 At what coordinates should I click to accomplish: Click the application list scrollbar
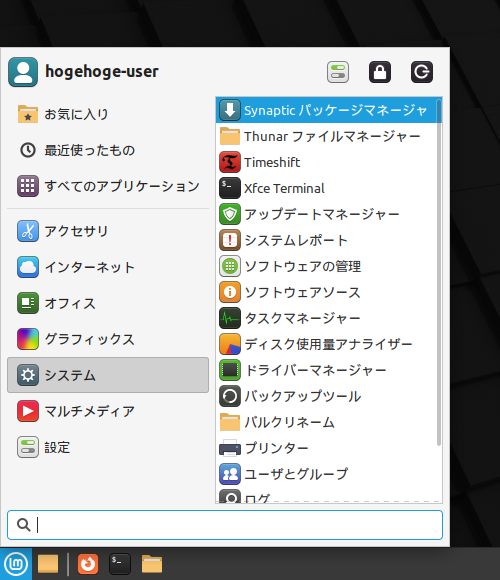[439, 273]
